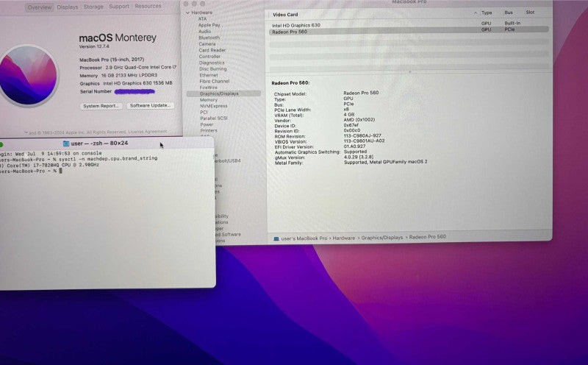This screenshot has height=365, width=588.
Task: Click the Chipset Model value
Action: pyautogui.click(x=361, y=93)
